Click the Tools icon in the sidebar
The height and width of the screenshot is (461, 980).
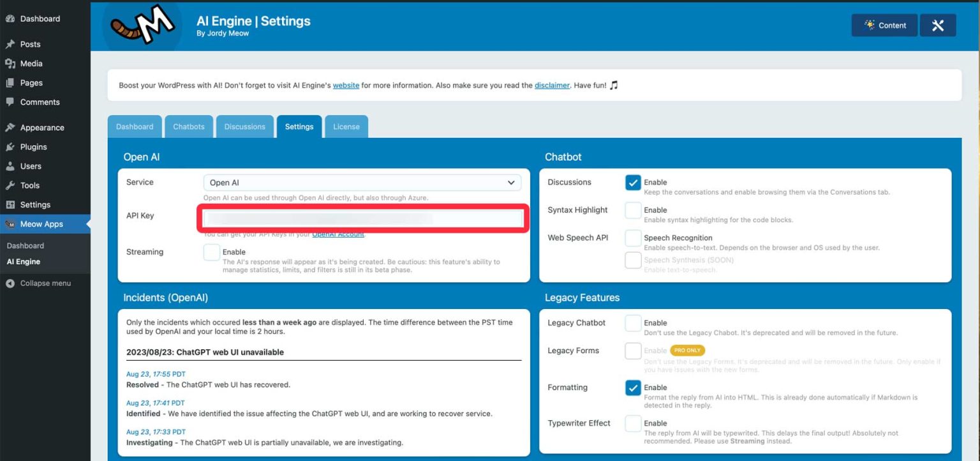click(10, 185)
